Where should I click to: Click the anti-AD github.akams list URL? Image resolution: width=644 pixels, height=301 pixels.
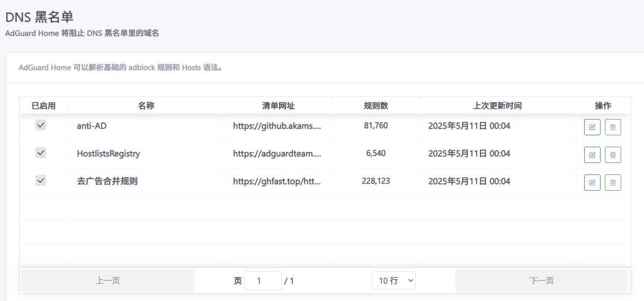tap(277, 126)
